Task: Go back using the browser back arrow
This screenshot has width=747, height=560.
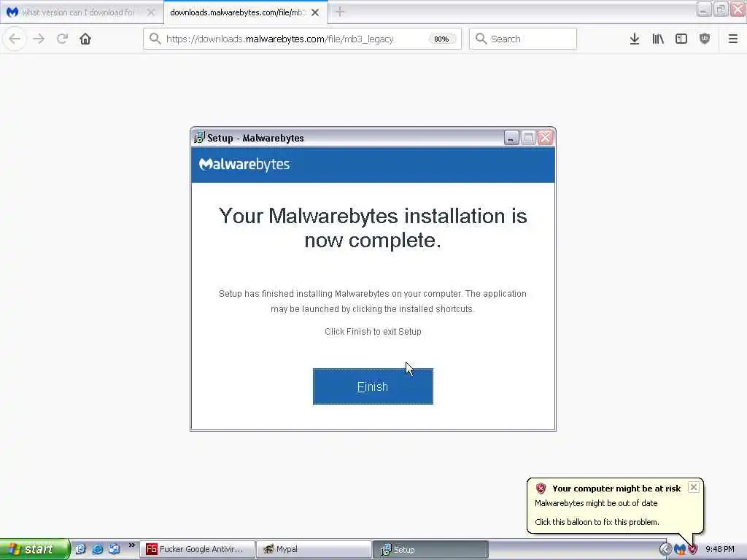Action: [15, 39]
